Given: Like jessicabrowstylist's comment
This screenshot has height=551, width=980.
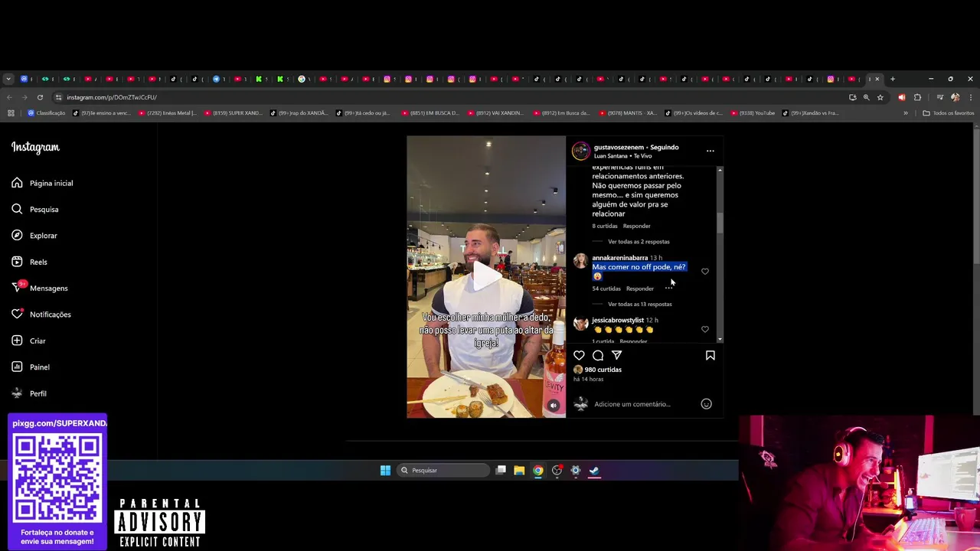Looking at the screenshot, I should click(705, 329).
